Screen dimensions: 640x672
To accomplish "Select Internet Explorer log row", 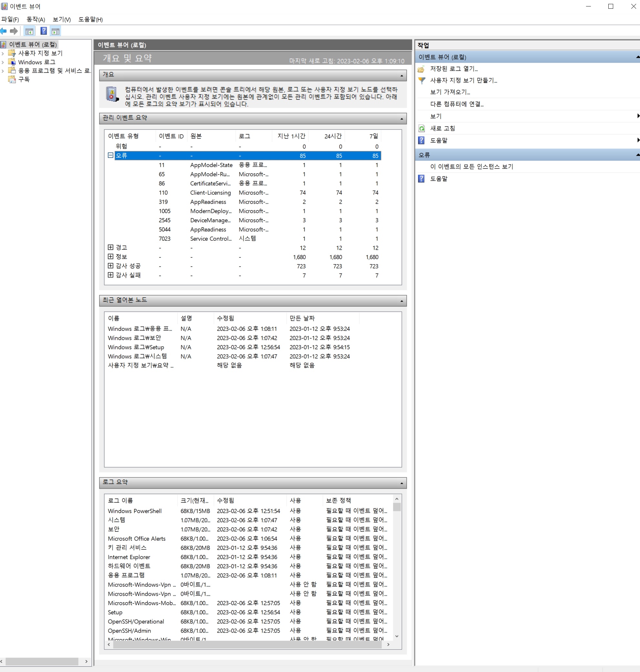I will (248, 557).
